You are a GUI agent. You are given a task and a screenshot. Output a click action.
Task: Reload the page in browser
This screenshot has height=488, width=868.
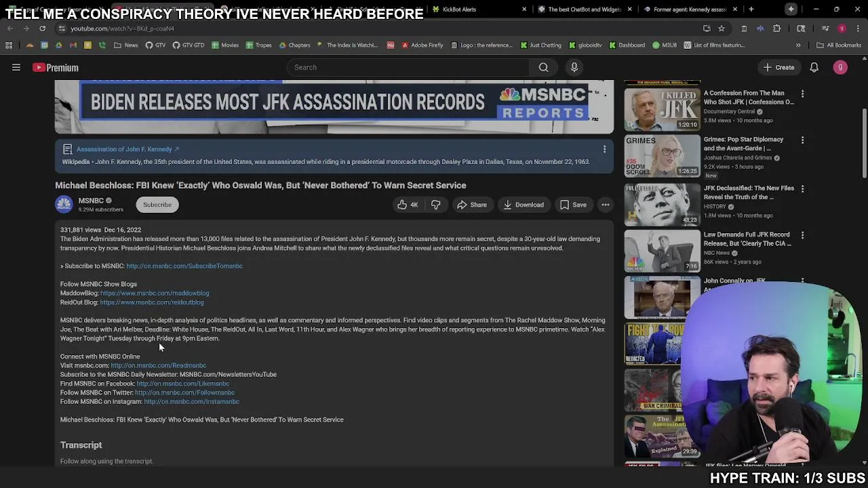click(42, 28)
